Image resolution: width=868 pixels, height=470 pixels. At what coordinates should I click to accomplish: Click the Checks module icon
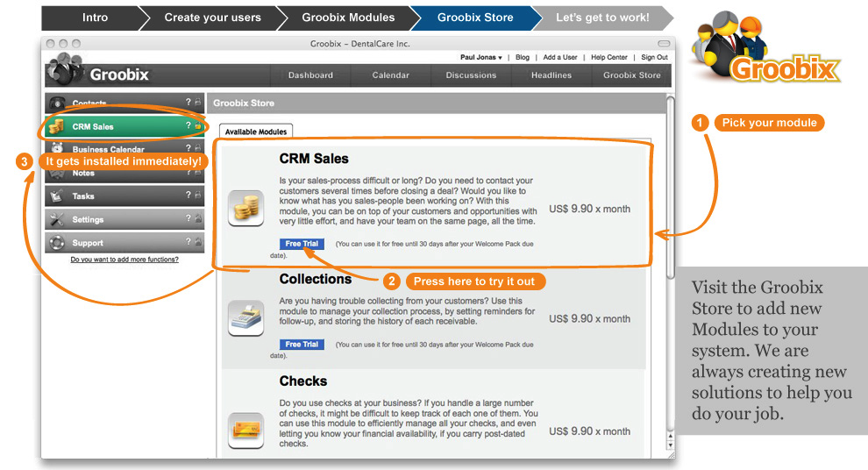245,431
